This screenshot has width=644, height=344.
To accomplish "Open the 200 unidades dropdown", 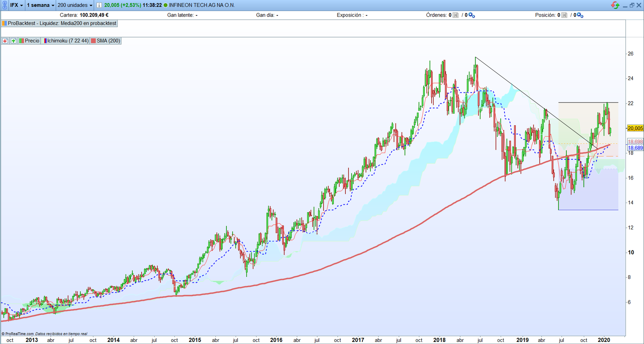I will 75,5.
